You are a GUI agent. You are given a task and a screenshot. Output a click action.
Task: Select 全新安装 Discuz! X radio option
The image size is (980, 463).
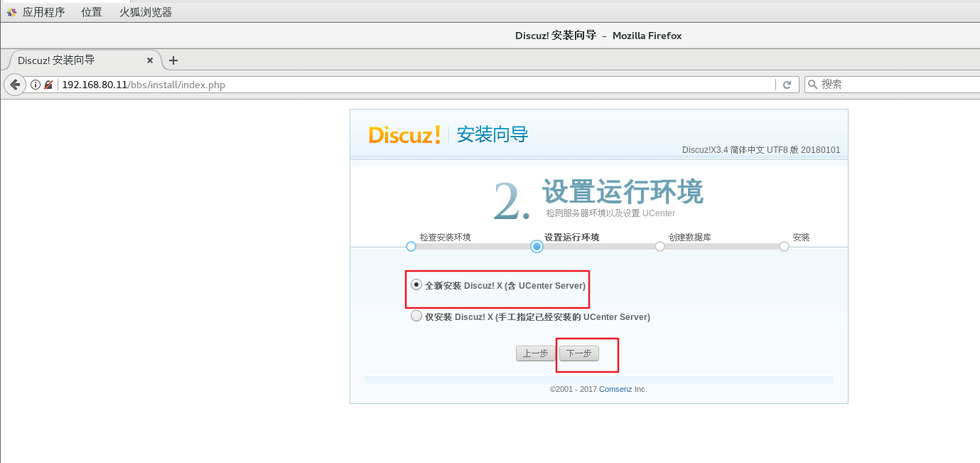pos(416,284)
